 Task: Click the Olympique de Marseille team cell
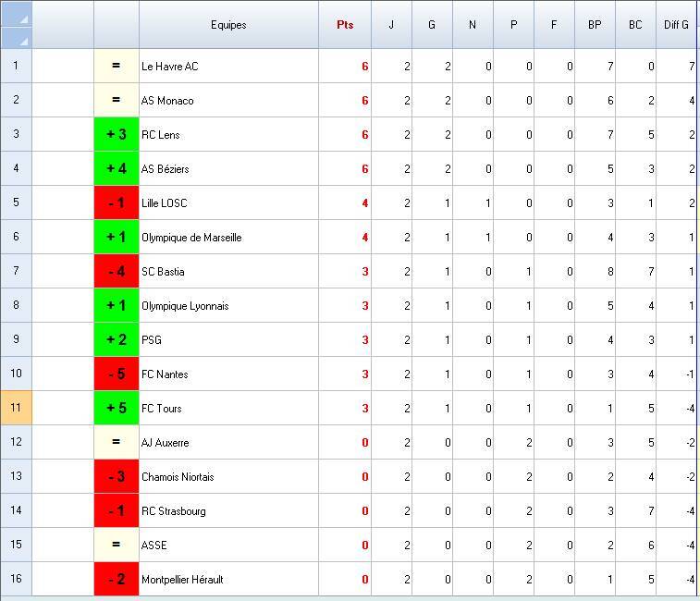pos(191,238)
